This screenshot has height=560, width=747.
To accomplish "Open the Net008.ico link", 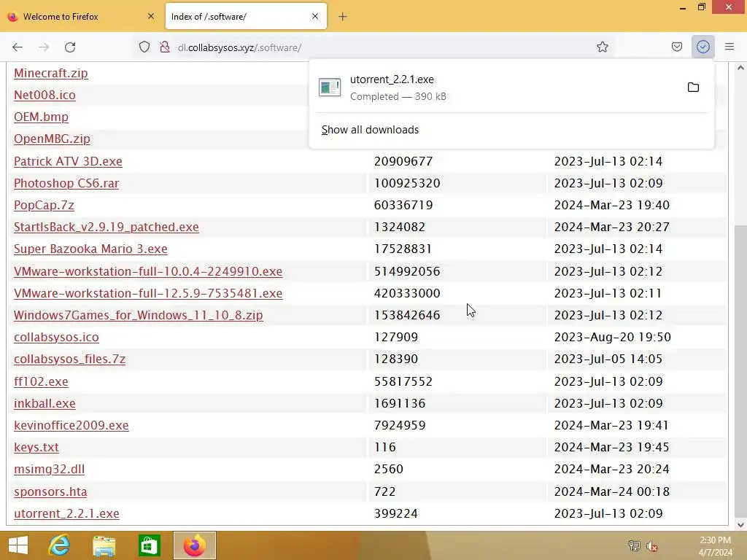I will coord(44,95).
